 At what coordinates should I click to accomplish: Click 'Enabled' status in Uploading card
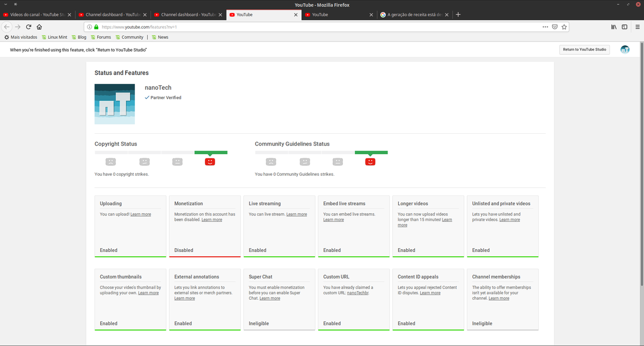pyautogui.click(x=108, y=250)
